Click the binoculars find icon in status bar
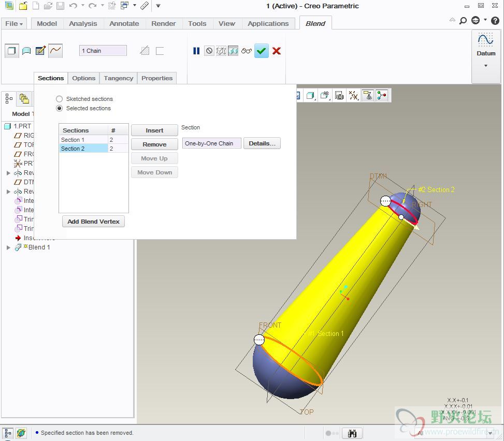This screenshot has width=504, height=441. [x=352, y=433]
